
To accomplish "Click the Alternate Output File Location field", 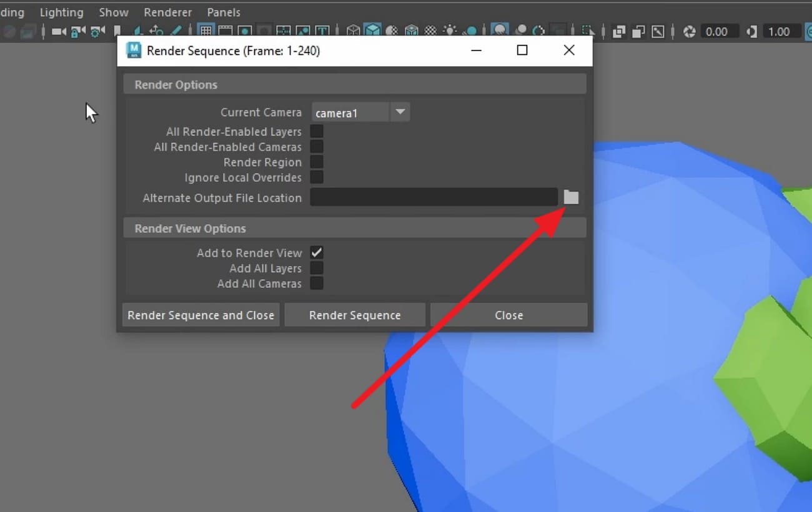I will (x=434, y=197).
